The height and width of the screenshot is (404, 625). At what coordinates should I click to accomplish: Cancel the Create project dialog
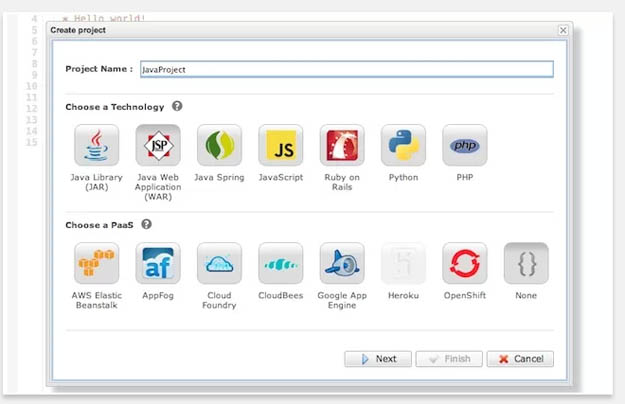[x=520, y=359]
